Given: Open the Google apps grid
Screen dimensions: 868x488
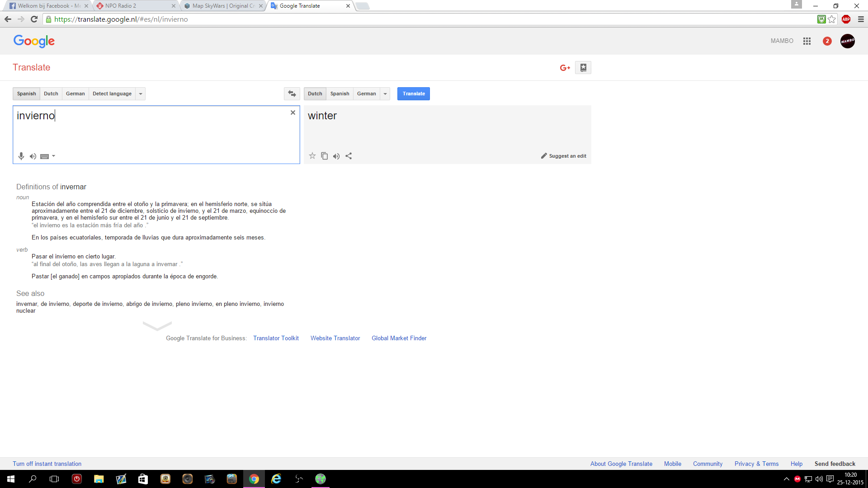Looking at the screenshot, I should point(807,41).
